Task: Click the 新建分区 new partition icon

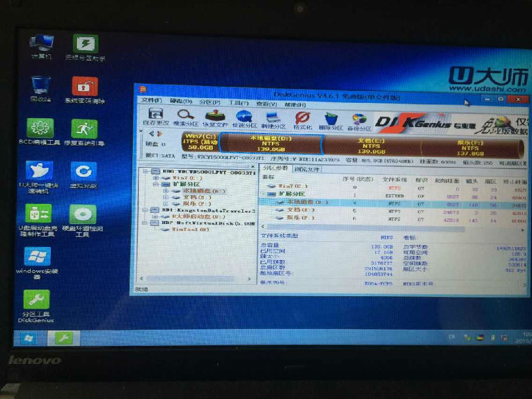Action: 273,120
